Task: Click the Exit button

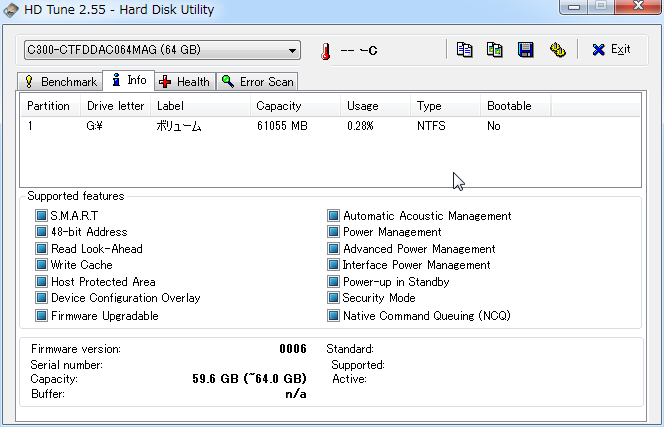Action: [611, 50]
